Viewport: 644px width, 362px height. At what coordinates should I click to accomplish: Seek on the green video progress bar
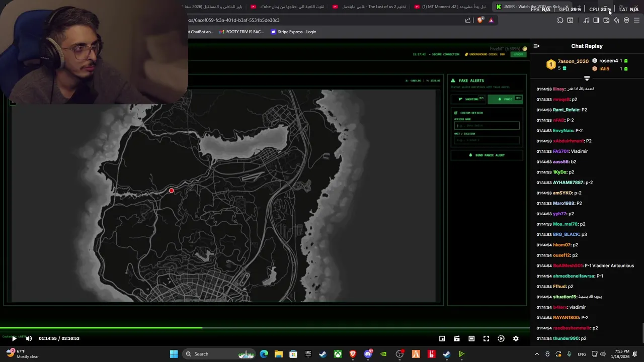pos(265,328)
